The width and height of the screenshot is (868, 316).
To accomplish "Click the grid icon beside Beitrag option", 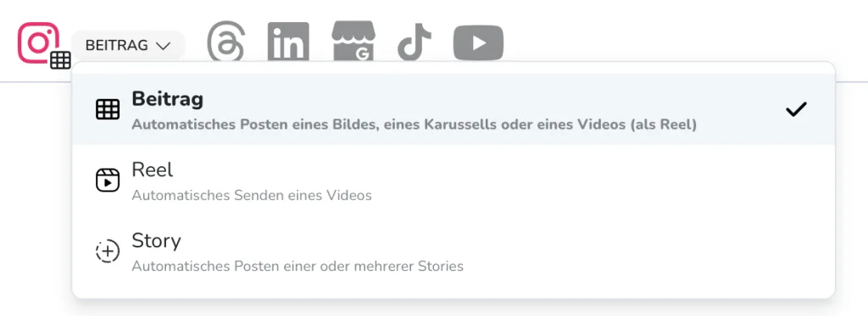I will point(108,109).
